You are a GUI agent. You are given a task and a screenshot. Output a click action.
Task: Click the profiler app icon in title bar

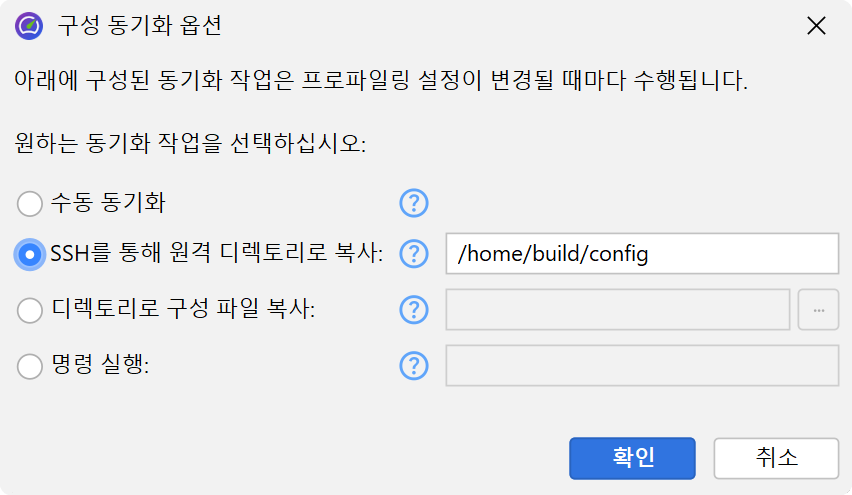click(29, 26)
